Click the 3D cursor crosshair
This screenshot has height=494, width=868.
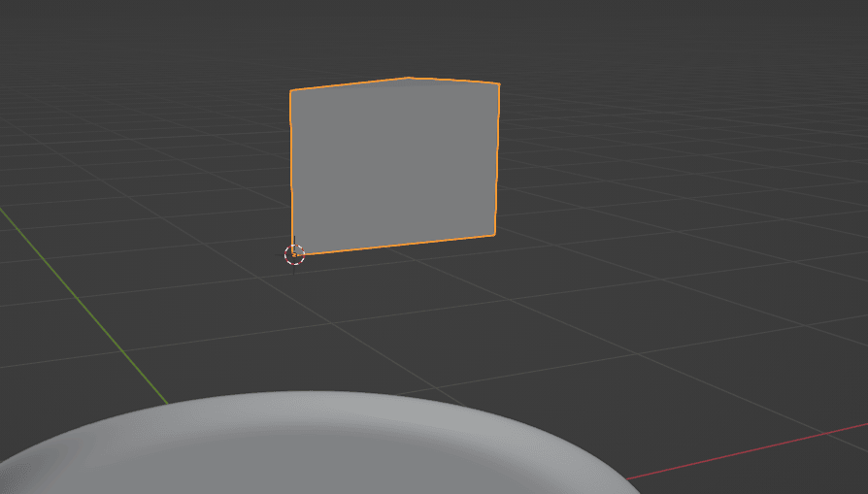(x=294, y=254)
